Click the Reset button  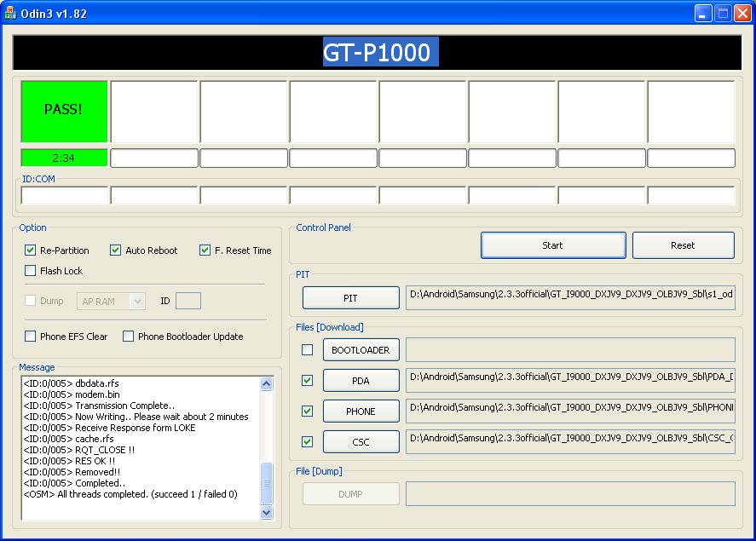684,245
